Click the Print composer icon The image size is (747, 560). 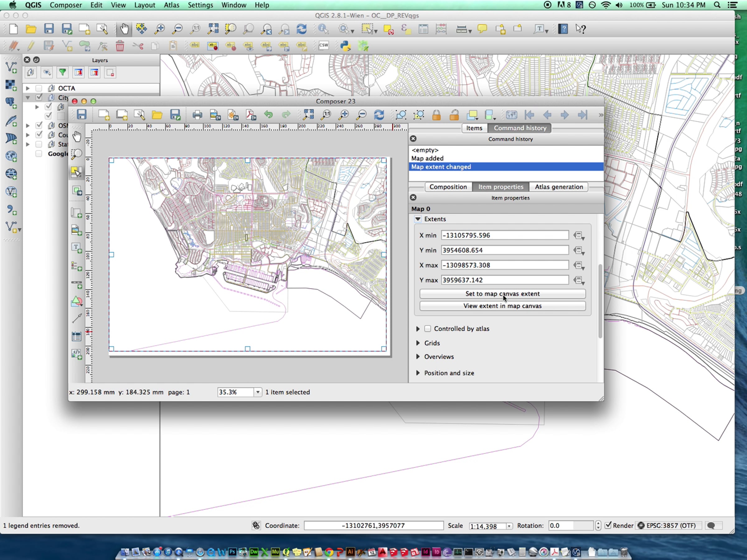197,115
